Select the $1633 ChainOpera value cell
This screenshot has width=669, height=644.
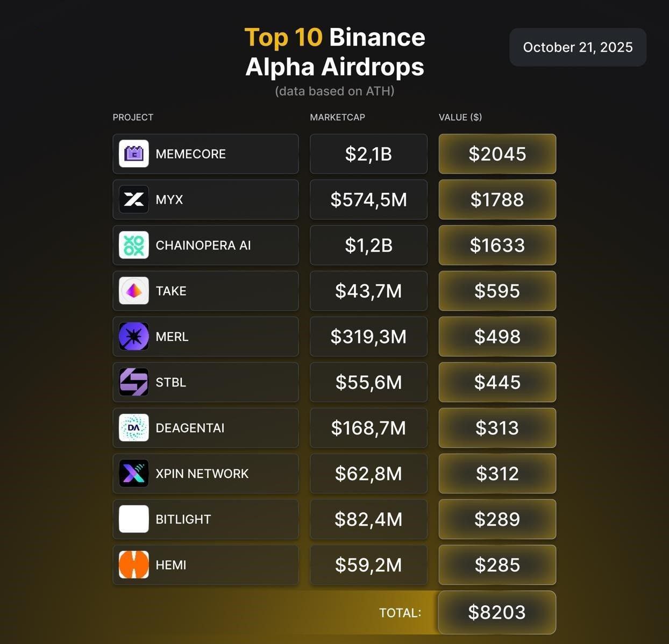(x=497, y=246)
